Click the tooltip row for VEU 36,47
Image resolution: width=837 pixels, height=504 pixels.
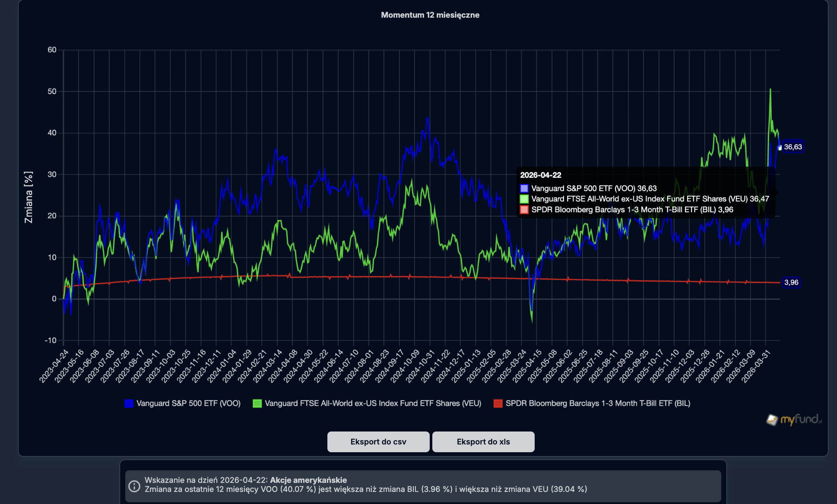[x=644, y=199]
